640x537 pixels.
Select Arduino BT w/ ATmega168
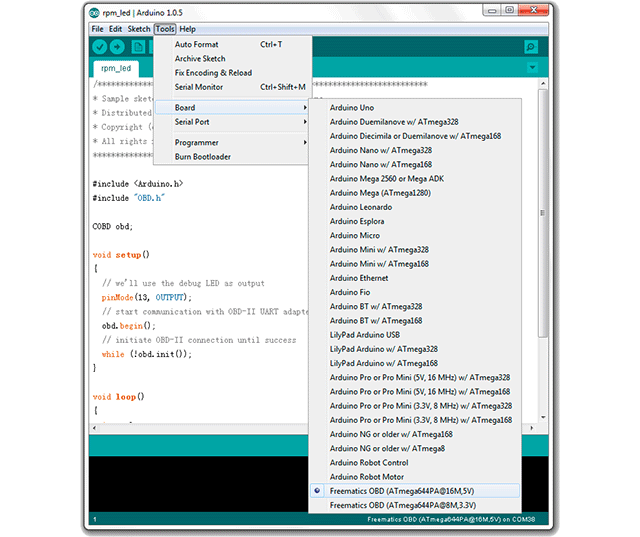415,321
